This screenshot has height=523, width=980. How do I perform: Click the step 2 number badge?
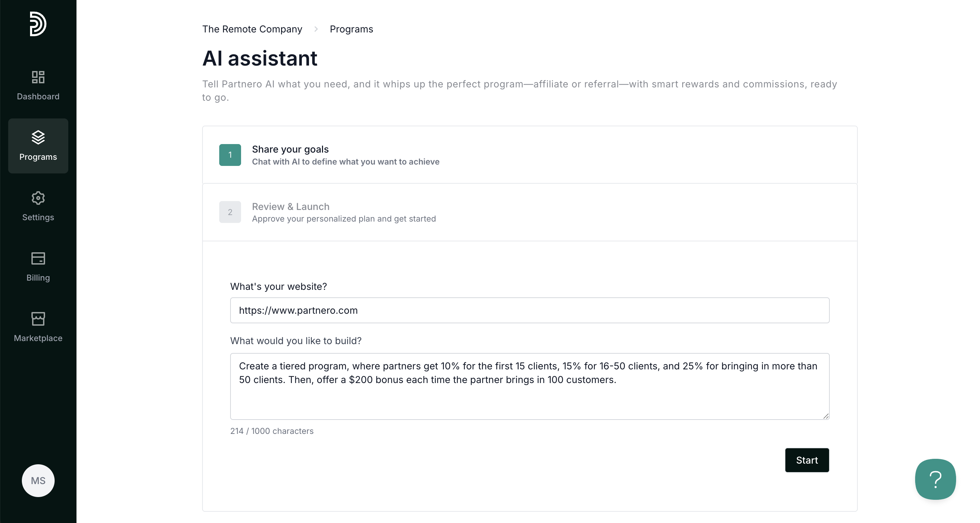click(x=230, y=212)
